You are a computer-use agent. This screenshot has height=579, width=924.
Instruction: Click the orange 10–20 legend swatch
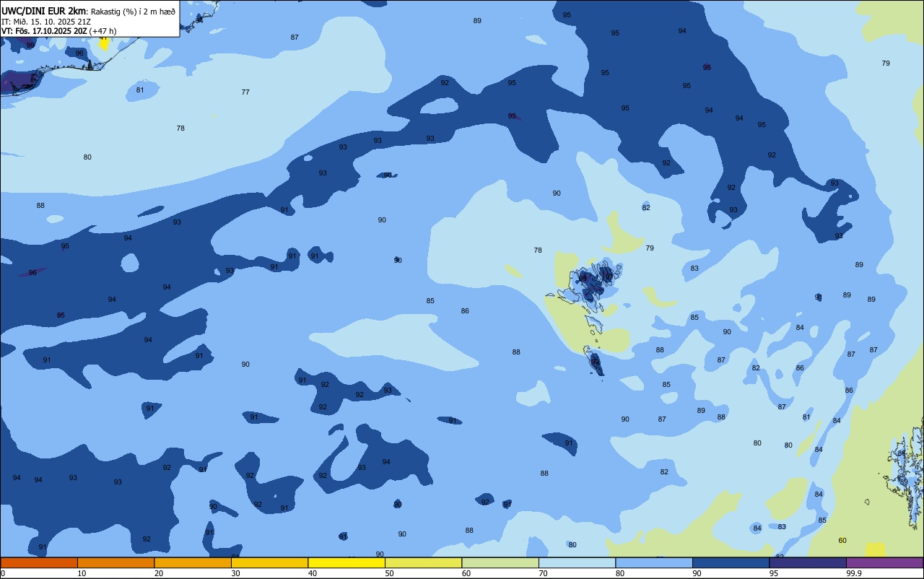pyautogui.click(x=115, y=562)
